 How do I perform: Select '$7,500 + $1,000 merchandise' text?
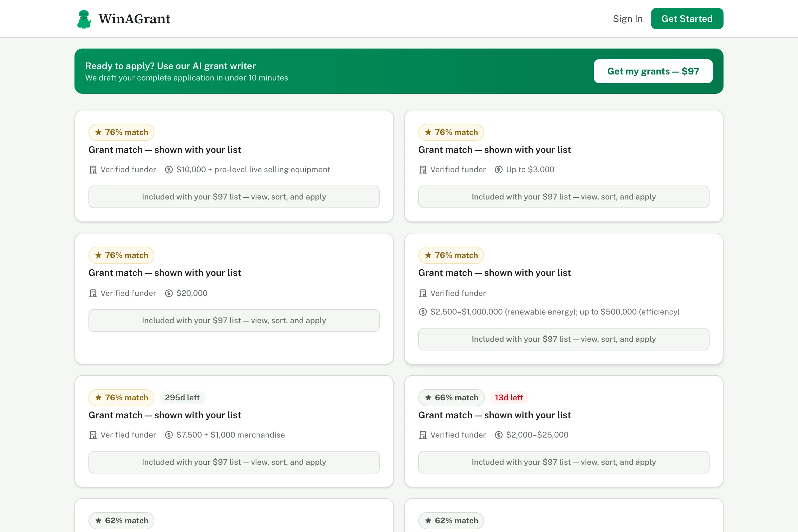[x=231, y=435]
